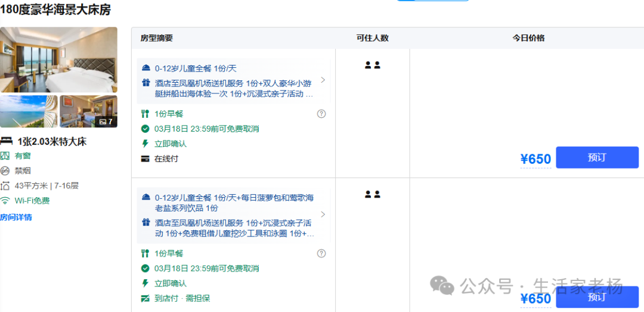644x312 pixels.
Task: Click the 1张2.03米特大床 text
Action: pos(52,142)
